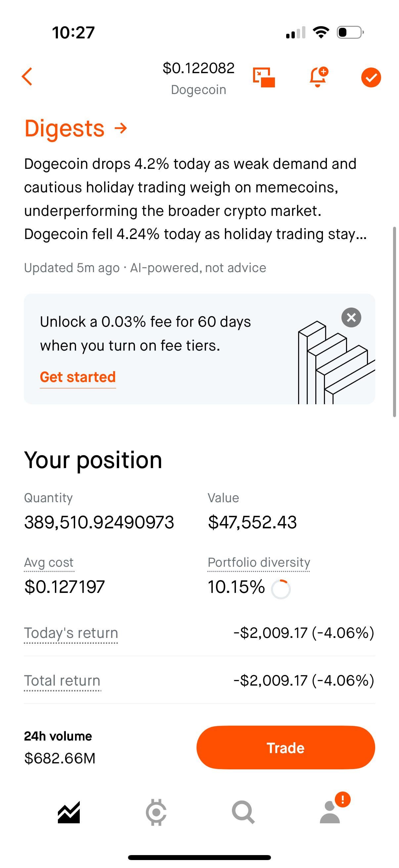Screen dimensions: 399x868
Task: Open Today's return details
Action: 71,633
